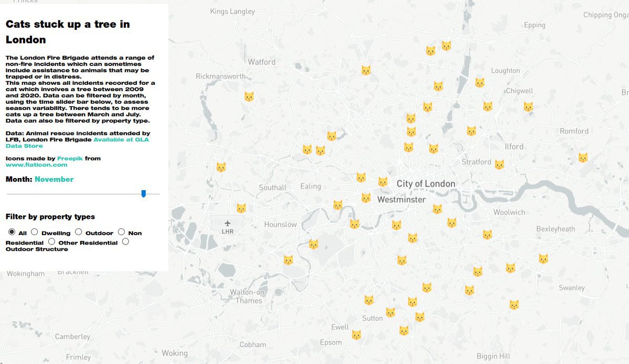Image resolution: width=629 pixels, height=364 pixels.
Task: Pick the Outdoor Structure radio button
Action: coord(125,241)
